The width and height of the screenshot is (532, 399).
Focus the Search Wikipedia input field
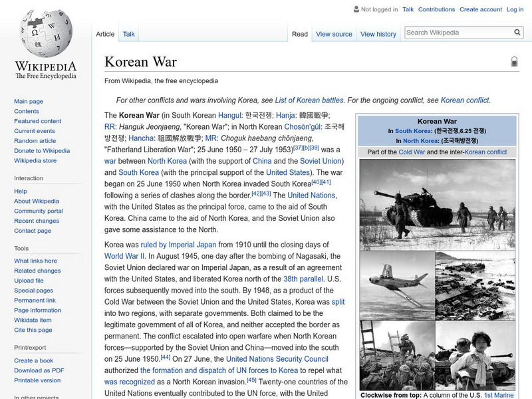457,33
